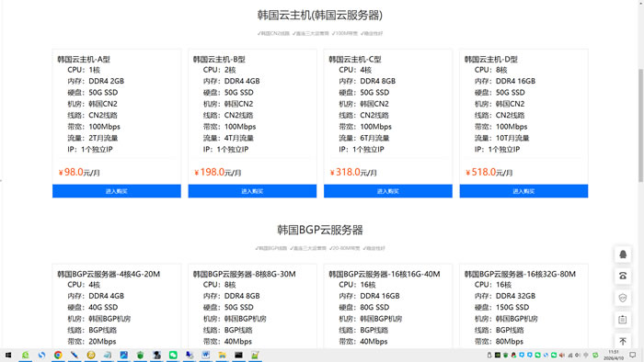Click the back-to-top arrow icon
Viewport: 644px width, 362px height.
tap(623, 341)
